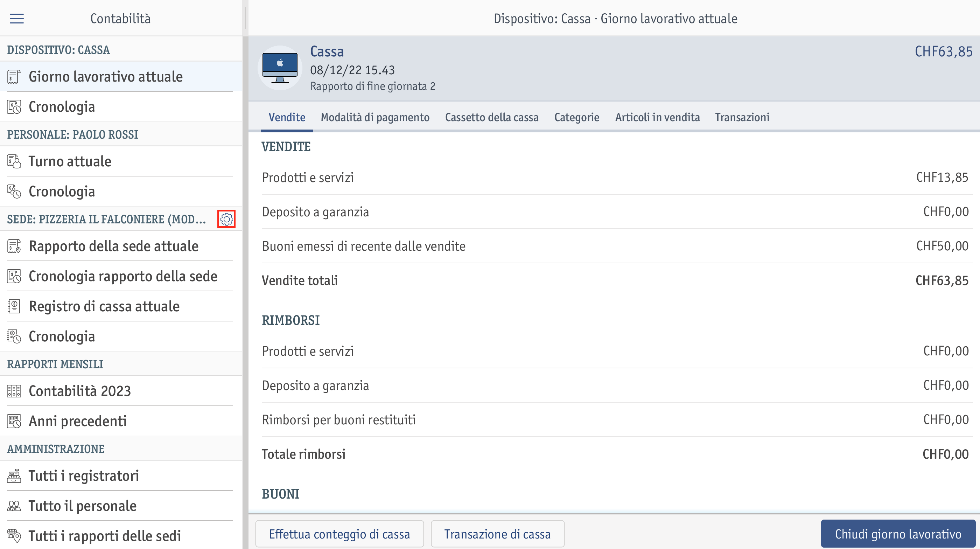Open Tutto il personale
This screenshot has width=980, height=549.
[x=121, y=506]
